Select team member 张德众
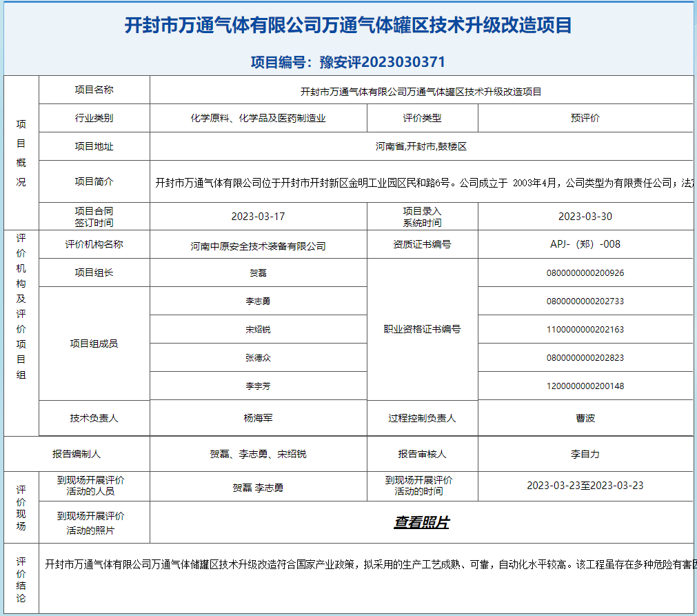697x616 pixels. [259, 357]
